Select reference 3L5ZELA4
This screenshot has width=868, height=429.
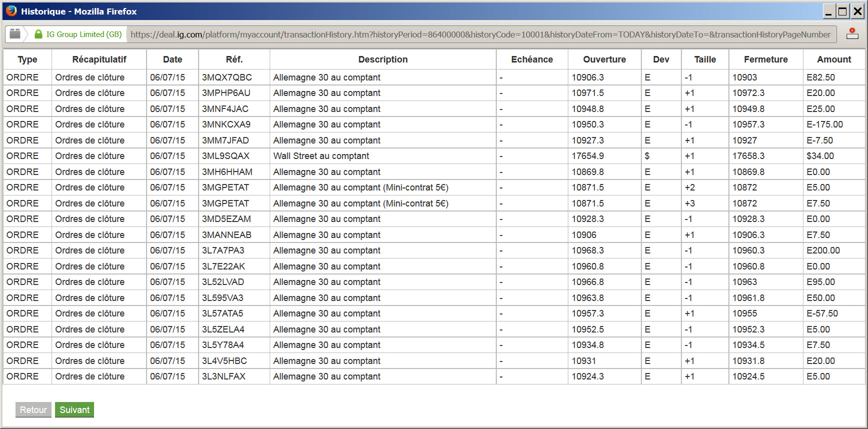pyautogui.click(x=223, y=329)
